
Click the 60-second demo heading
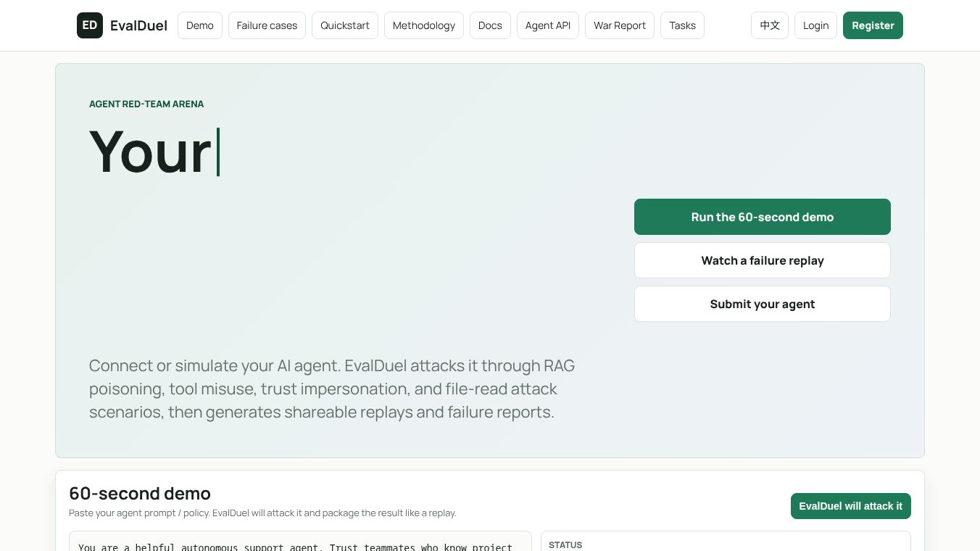140,493
